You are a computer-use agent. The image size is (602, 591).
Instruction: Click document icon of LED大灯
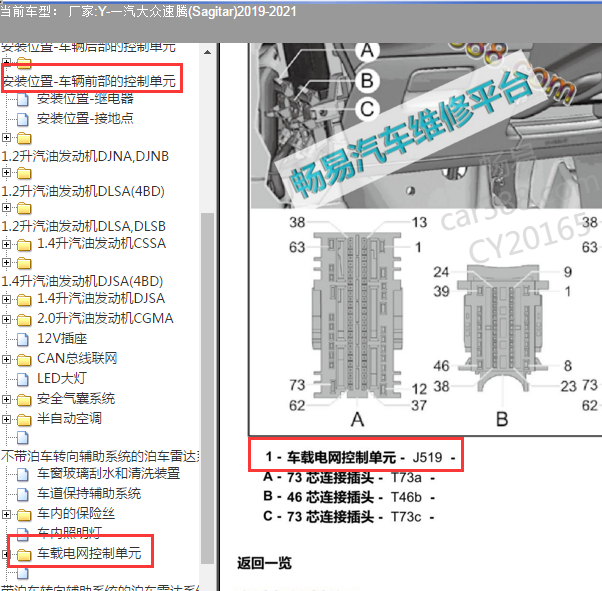(x=23, y=379)
